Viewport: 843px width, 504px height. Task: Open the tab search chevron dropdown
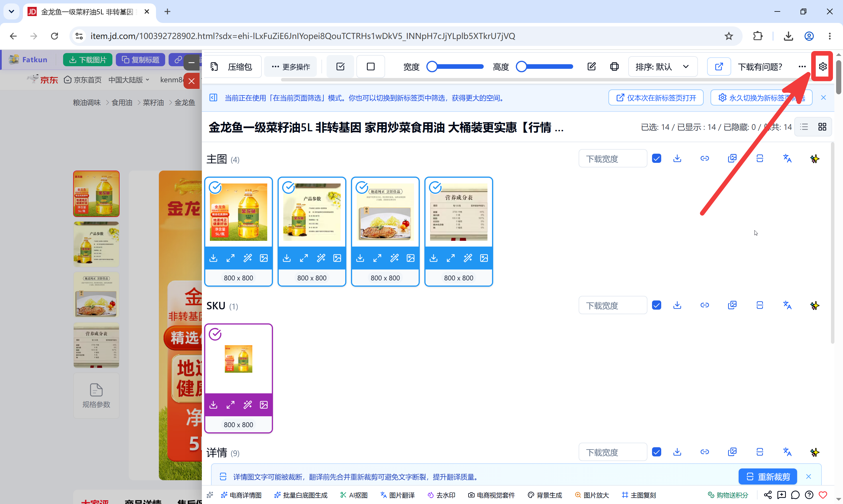(11, 11)
